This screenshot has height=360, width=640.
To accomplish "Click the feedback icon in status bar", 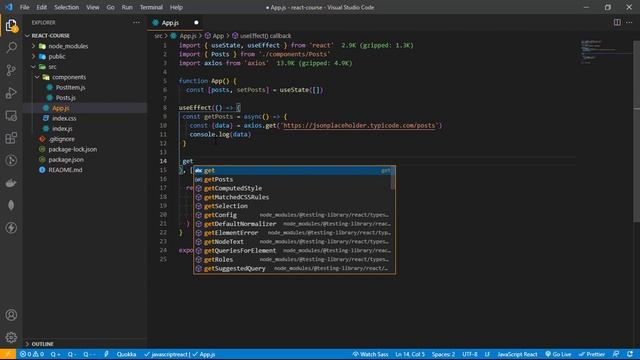I will (x=616, y=354).
